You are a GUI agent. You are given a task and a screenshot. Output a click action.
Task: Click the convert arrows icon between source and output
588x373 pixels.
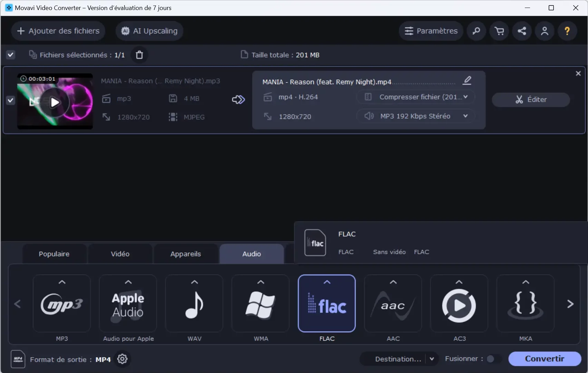(238, 100)
